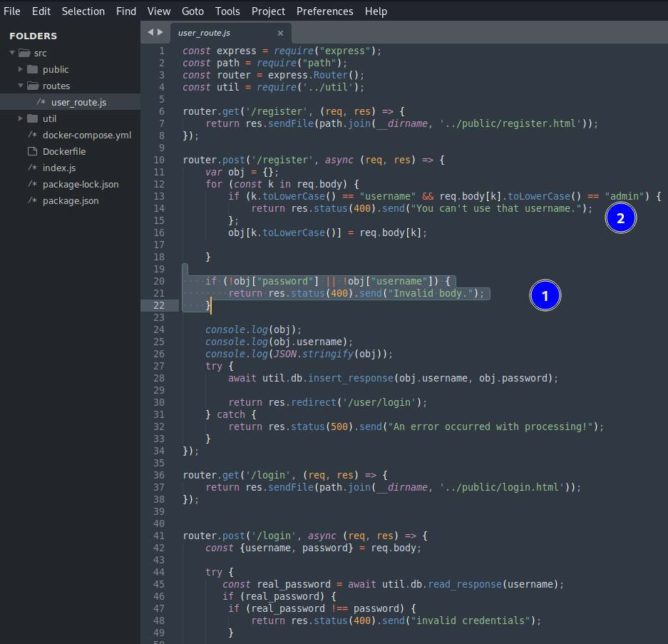Open the Preferences menu
Screen dimensions: 668x644
pyautogui.click(x=324, y=11)
